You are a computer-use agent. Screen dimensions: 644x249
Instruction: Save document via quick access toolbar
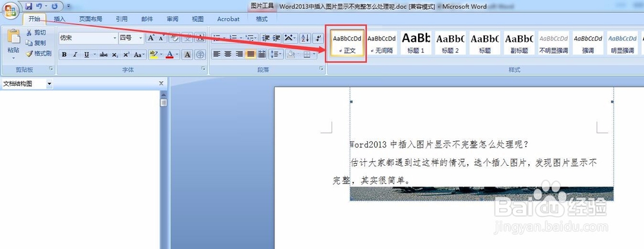[x=28, y=6]
